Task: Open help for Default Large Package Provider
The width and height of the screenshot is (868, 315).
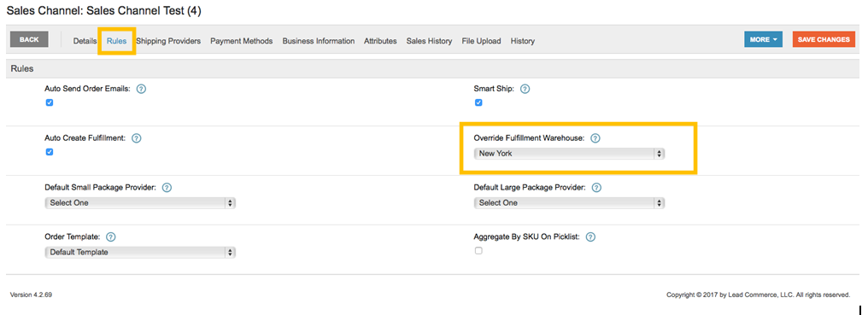Action: click(x=596, y=188)
